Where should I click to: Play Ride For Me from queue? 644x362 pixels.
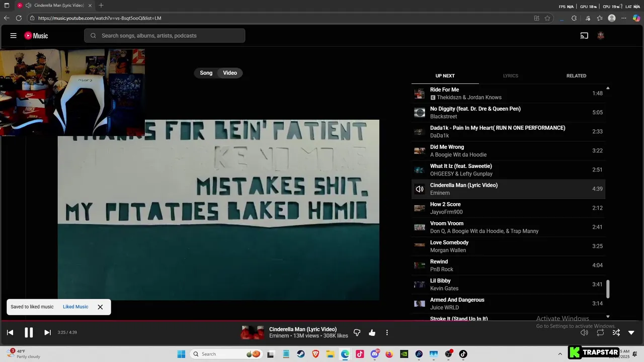click(508, 94)
